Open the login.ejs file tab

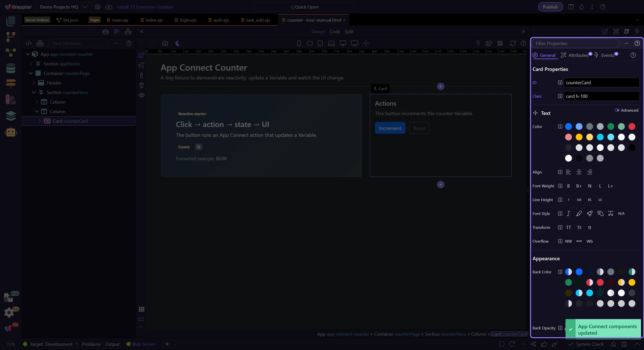point(187,20)
